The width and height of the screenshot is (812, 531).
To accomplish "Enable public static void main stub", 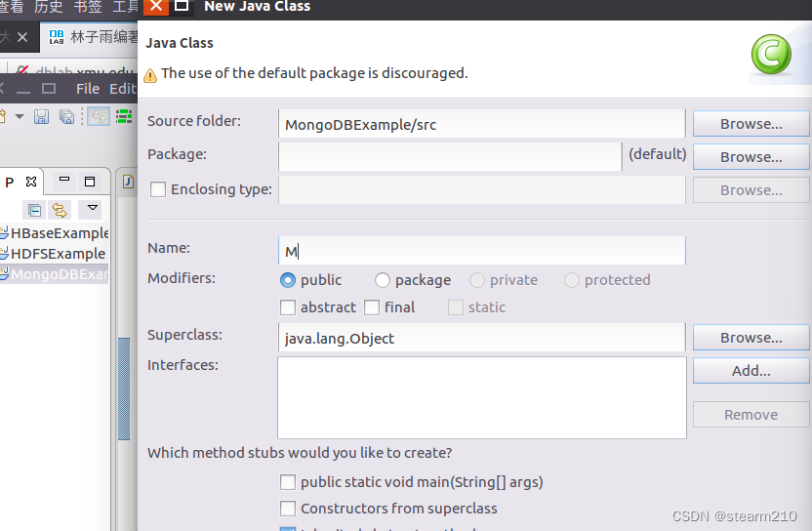I will 288,482.
